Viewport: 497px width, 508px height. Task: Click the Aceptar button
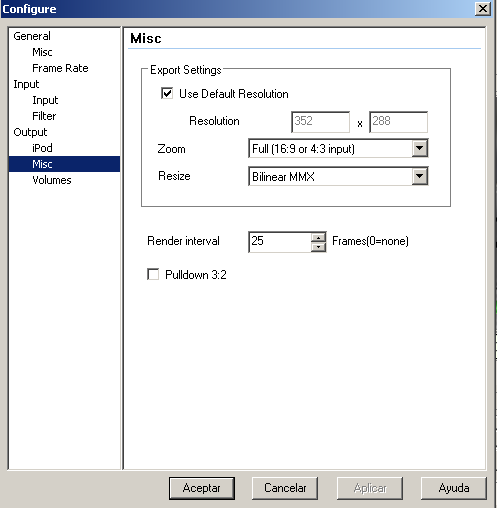pos(202,488)
